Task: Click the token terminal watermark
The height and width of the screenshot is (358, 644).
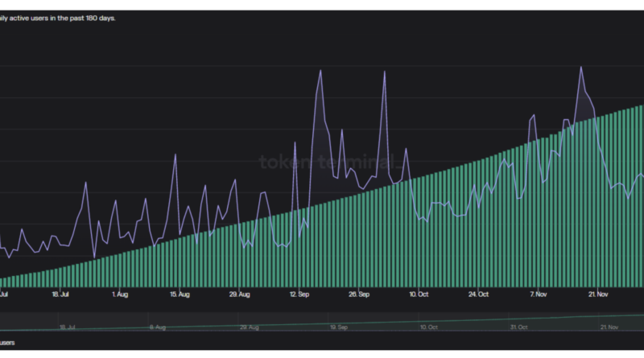Action: pos(328,162)
